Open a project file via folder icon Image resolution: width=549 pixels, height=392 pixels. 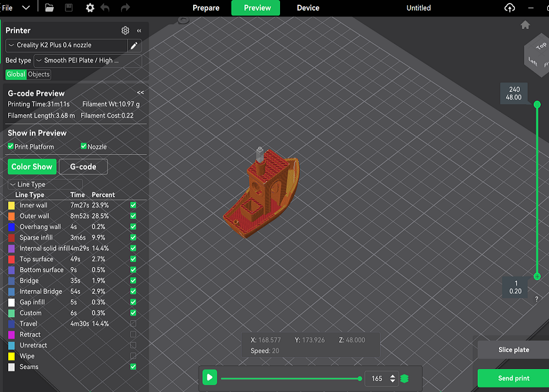point(49,8)
